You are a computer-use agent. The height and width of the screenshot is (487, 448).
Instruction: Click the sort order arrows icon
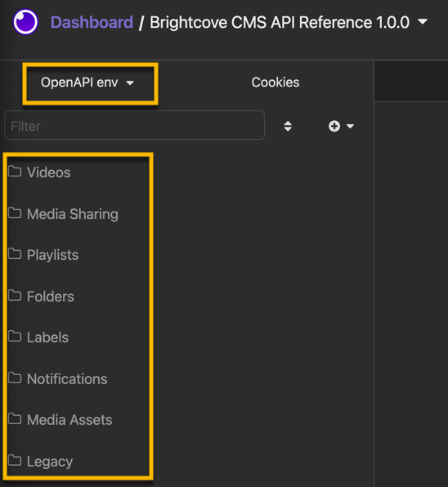(x=288, y=126)
